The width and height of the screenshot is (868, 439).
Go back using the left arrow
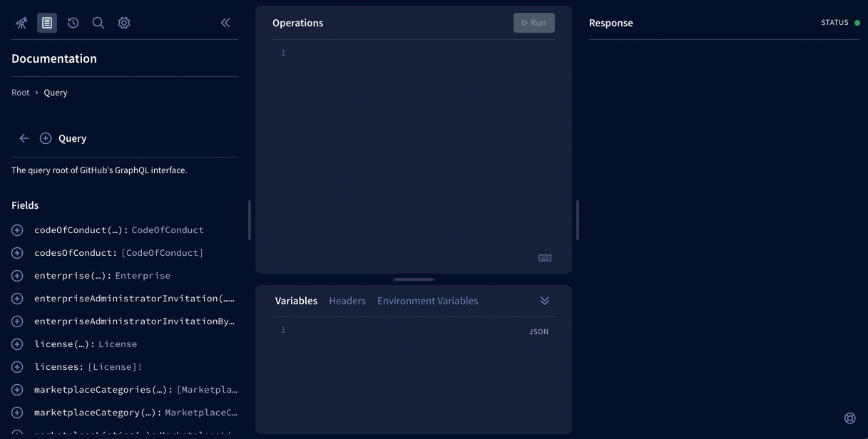click(24, 138)
